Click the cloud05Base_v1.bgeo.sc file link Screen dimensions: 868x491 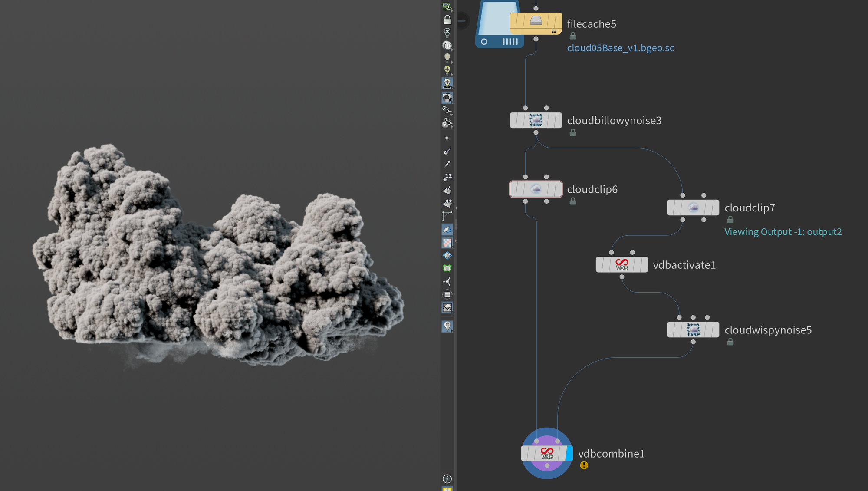[x=620, y=48]
